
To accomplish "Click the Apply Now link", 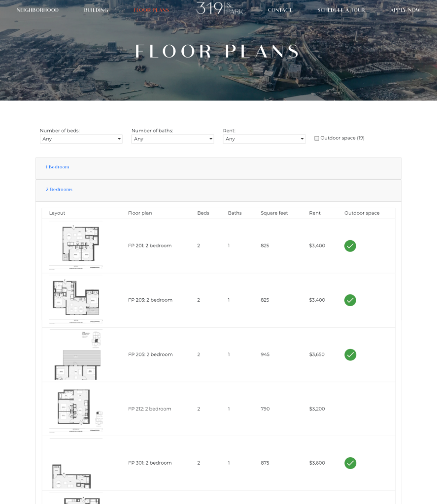I will pyautogui.click(x=405, y=10).
